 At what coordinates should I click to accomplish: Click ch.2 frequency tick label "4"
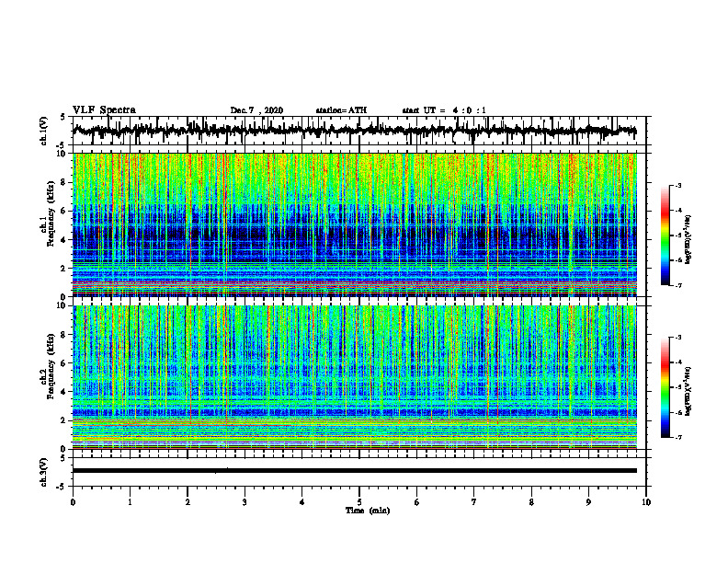pos(63,392)
